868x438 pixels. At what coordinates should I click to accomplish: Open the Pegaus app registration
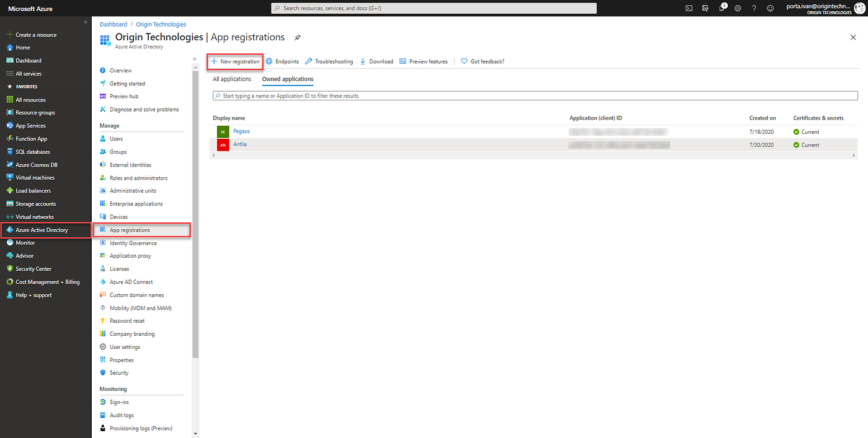pyautogui.click(x=241, y=131)
